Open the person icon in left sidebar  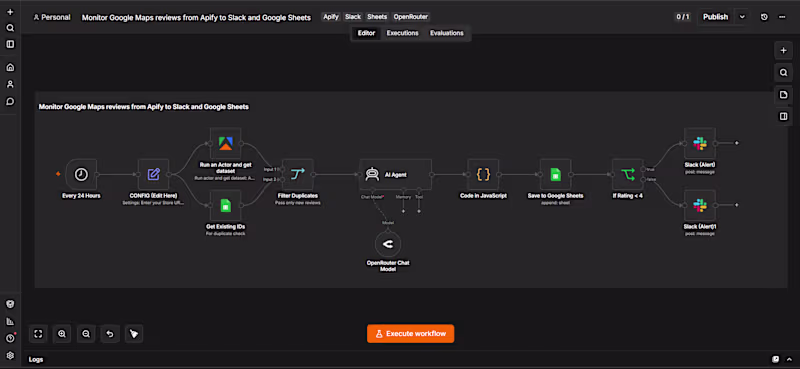tap(10, 84)
